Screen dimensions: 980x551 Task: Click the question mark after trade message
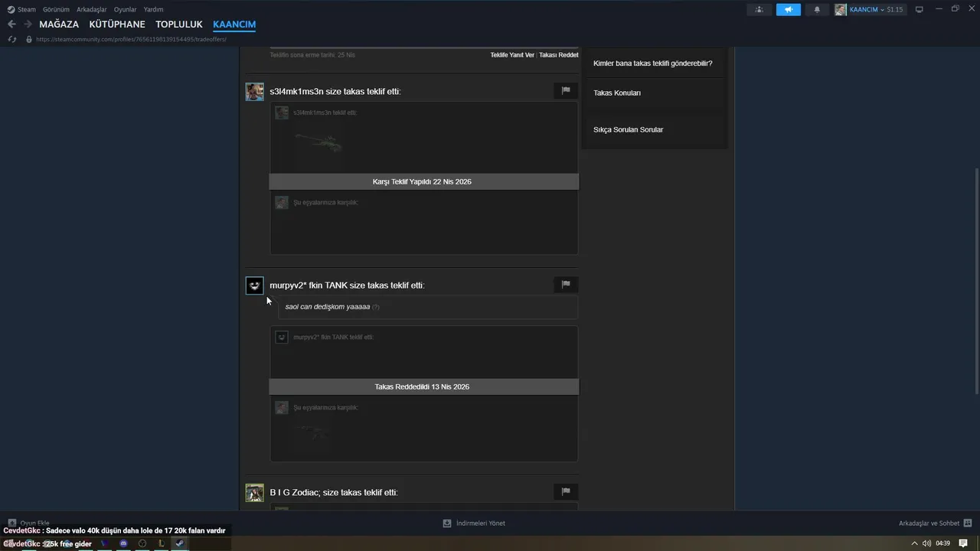point(375,307)
